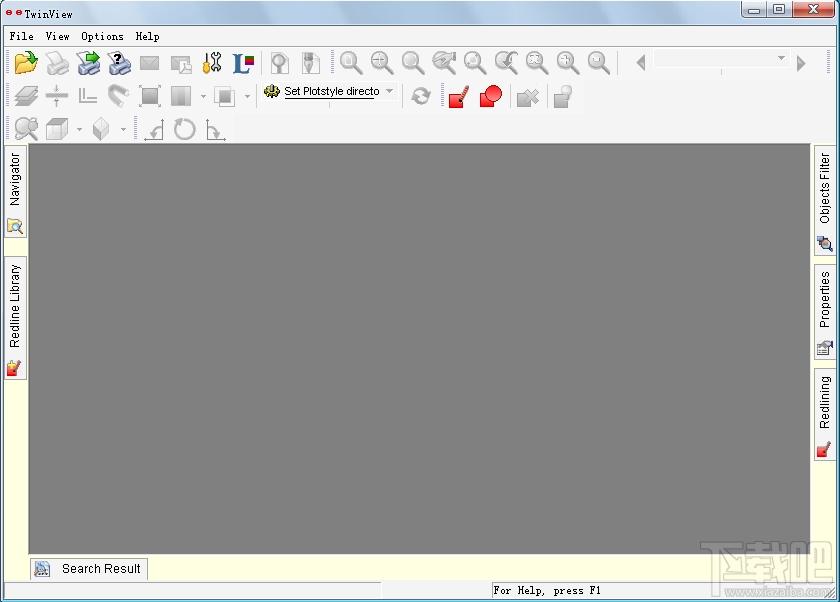Click the 3D cube view icon

tap(57, 129)
